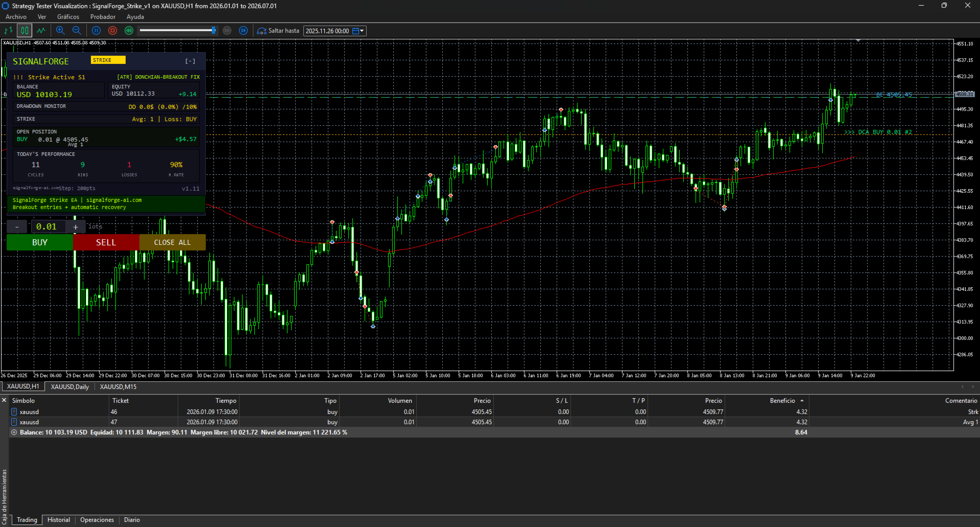This screenshot has height=527, width=980.
Task: Edit the jump-to date field 2025.11.26
Action: [327, 31]
